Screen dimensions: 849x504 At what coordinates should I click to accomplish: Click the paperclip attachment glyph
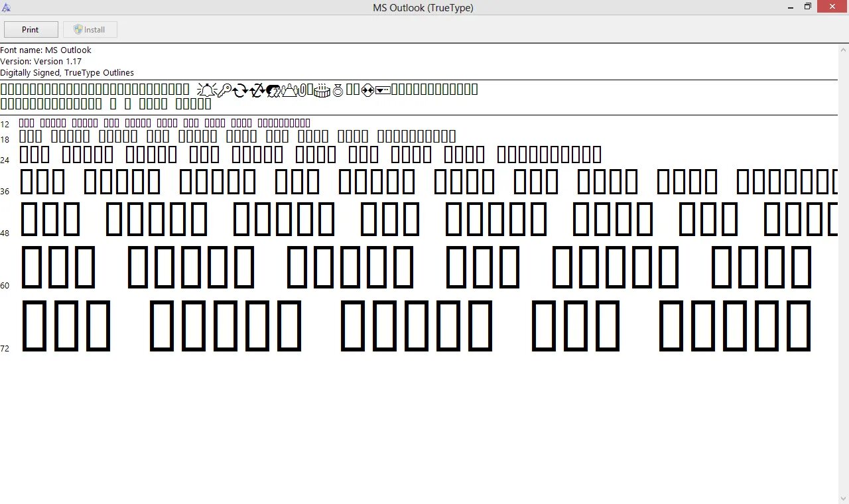302,90
